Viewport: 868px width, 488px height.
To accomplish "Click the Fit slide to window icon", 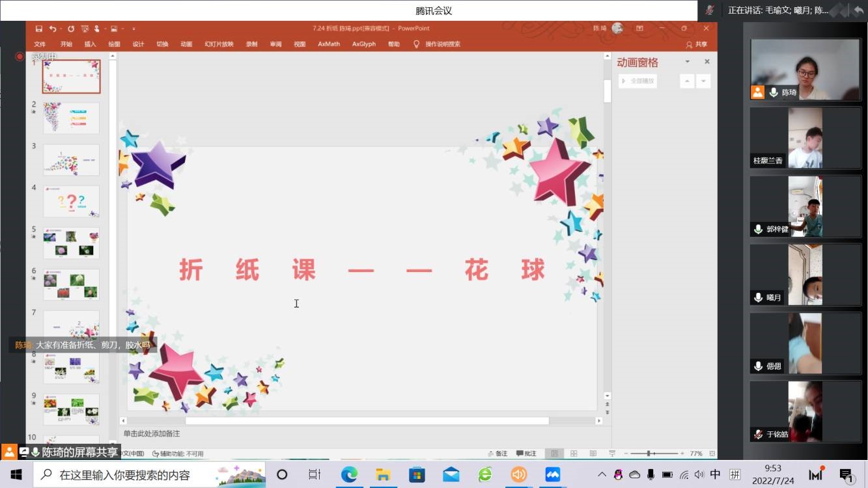I will (x=713, y=453).
